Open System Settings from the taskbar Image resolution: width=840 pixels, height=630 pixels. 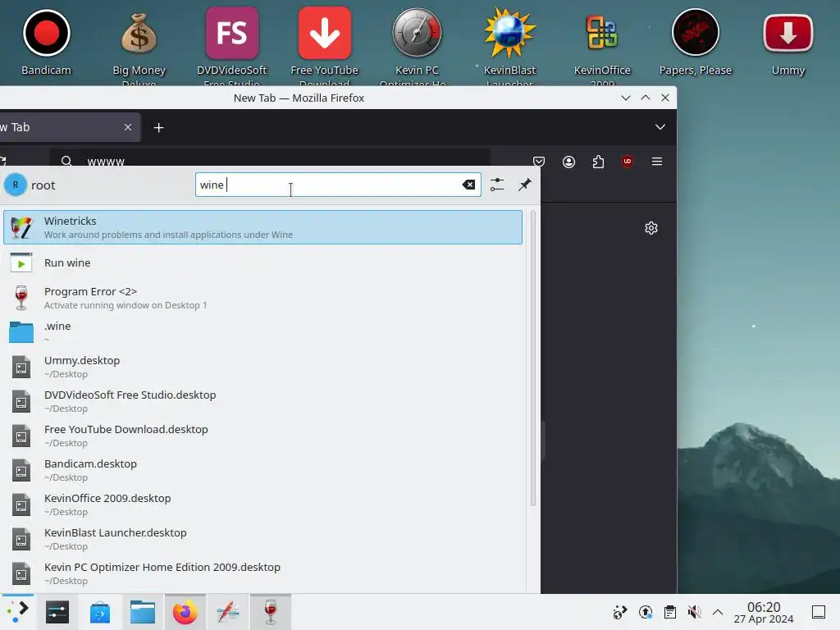pyautogui.click(x=57, y=612)
